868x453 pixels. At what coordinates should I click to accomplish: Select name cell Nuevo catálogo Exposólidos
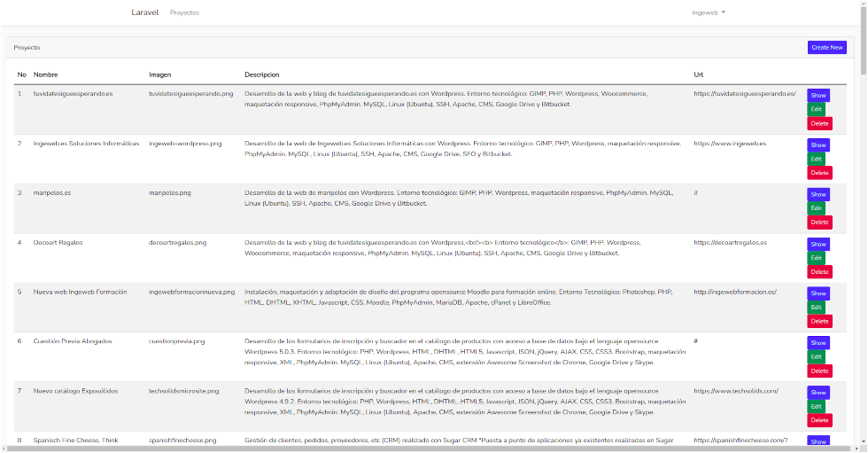tap(76, 391)
